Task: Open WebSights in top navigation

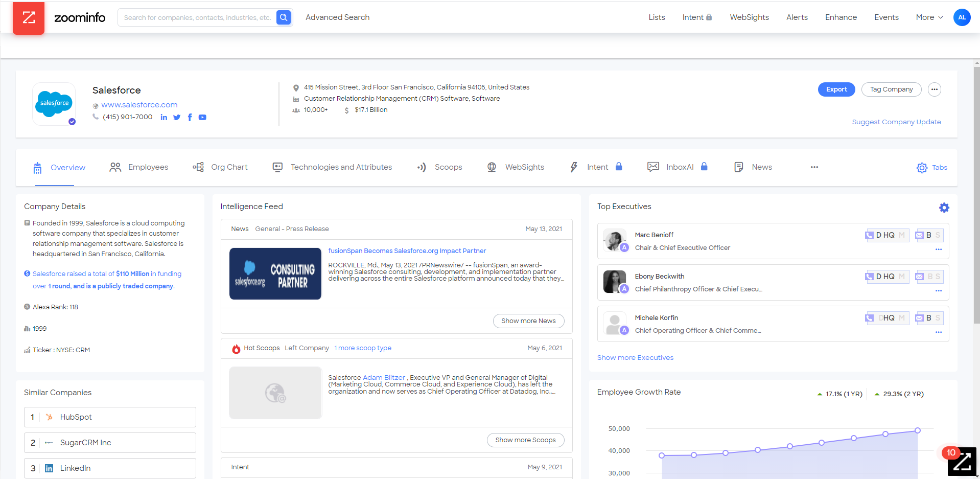Action: pyautogui.click(x=749, y=17)
